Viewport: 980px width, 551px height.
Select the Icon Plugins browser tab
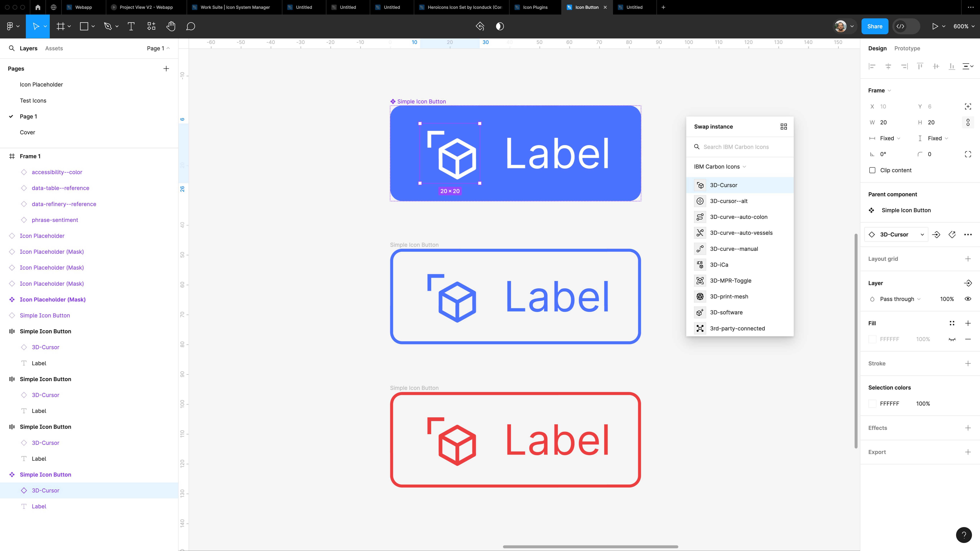534,7
